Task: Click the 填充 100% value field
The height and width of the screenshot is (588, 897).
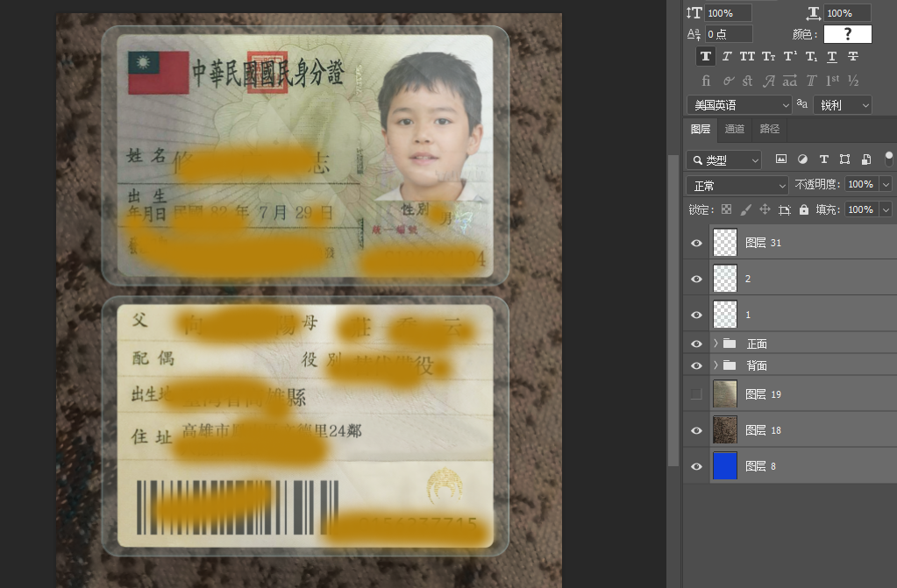Action: click(x=863, y=209)
